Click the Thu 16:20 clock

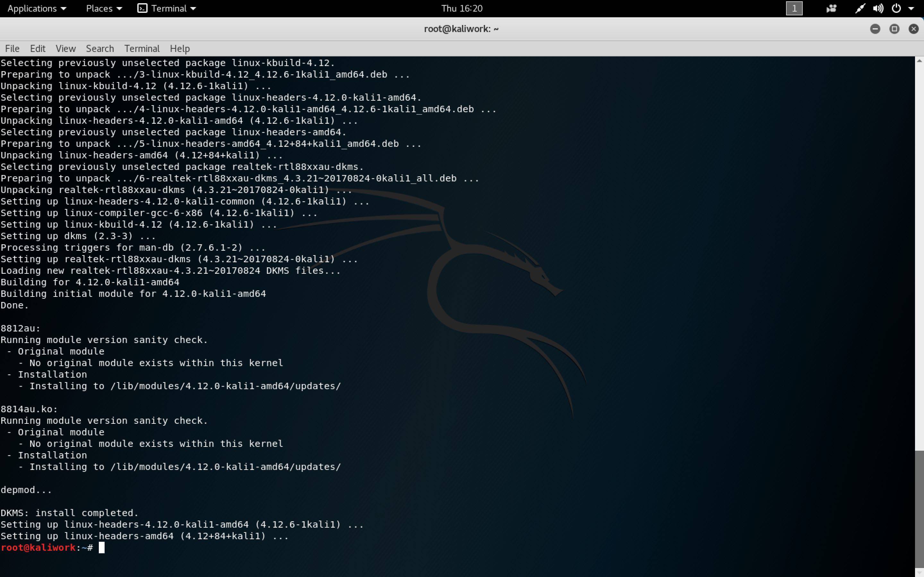coord(462,8)
